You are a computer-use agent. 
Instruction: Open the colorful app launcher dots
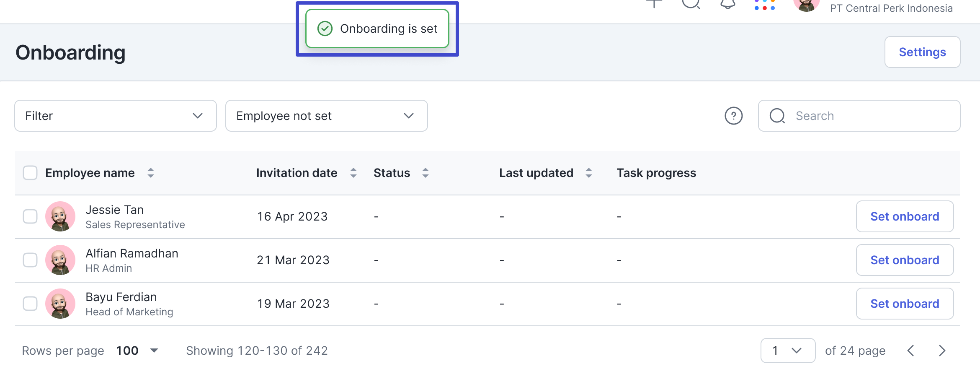764,5
